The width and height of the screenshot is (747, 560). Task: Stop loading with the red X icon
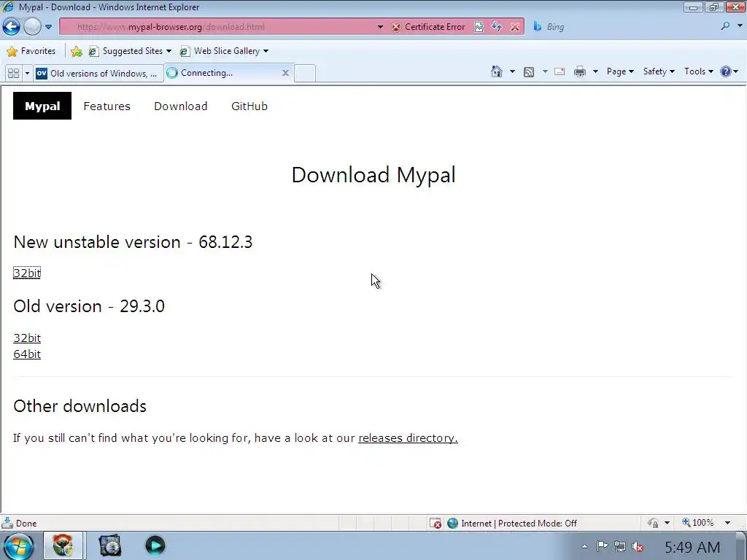coord(515,27)
